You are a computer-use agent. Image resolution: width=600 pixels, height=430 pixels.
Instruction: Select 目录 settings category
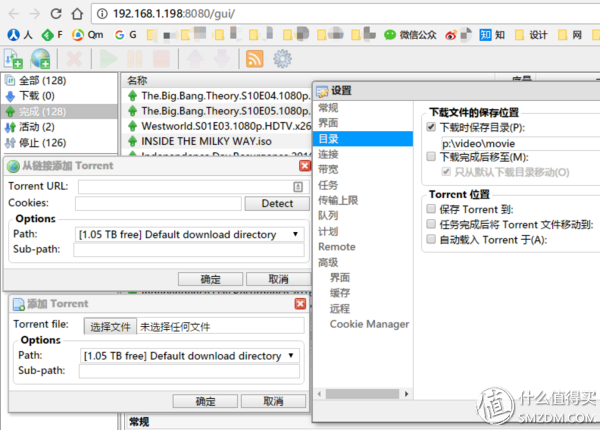(363, 139)
